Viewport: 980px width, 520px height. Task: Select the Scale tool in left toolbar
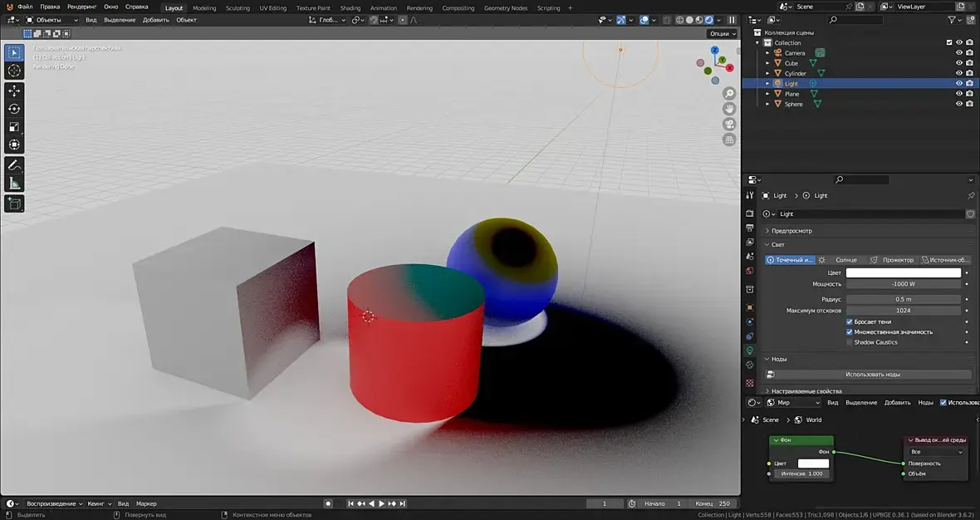point(14,127)
